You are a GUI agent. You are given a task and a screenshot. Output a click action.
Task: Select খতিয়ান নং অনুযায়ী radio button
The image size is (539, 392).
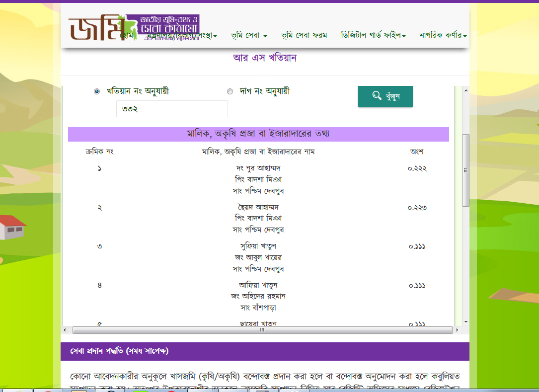pos(97,91)
